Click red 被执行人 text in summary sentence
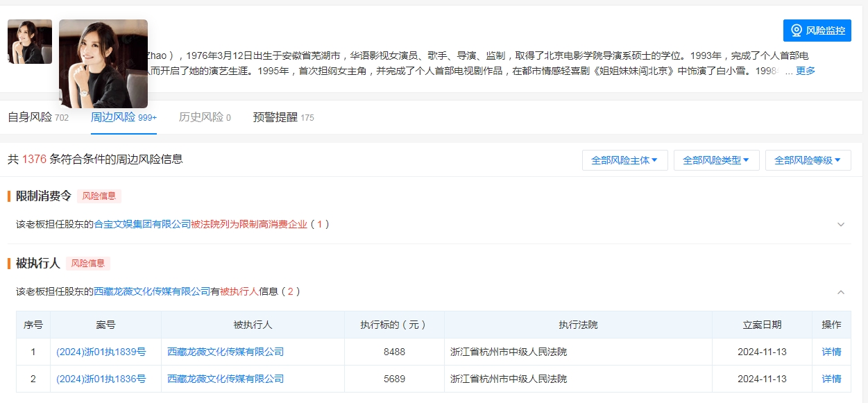 (239, 292)
